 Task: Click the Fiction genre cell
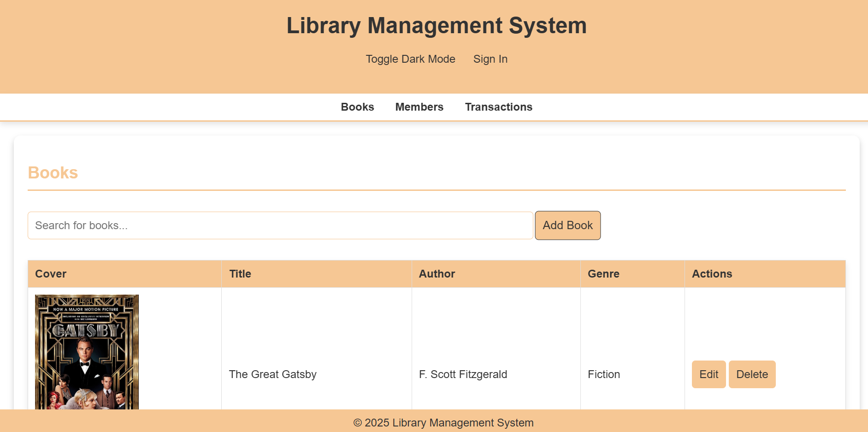pyautogui.click(x=603, y=374)
